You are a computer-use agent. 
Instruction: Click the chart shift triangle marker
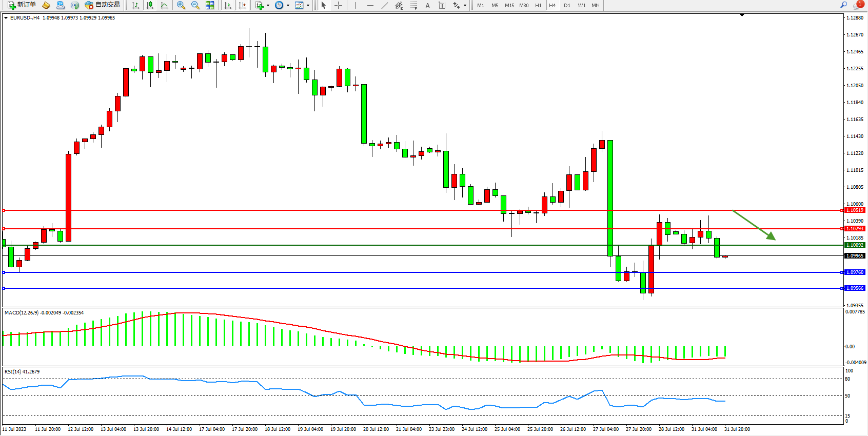(x=742, y=15)
